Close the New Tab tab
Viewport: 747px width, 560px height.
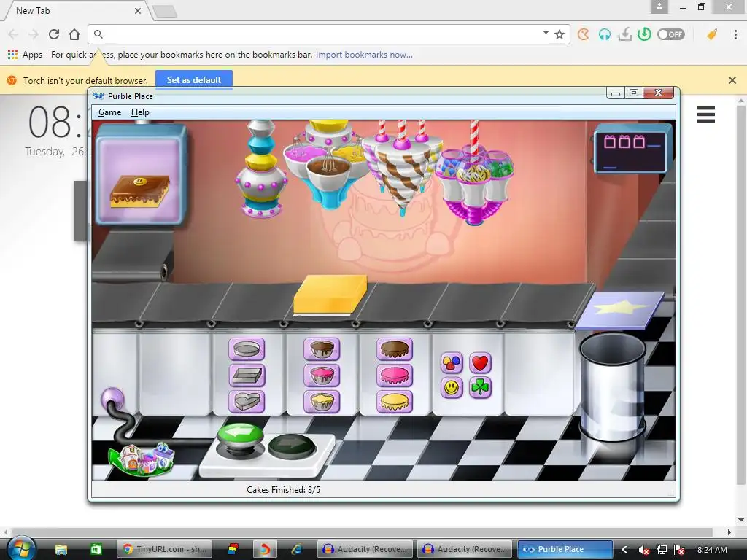pyautogui.click(x=138, y=11)
